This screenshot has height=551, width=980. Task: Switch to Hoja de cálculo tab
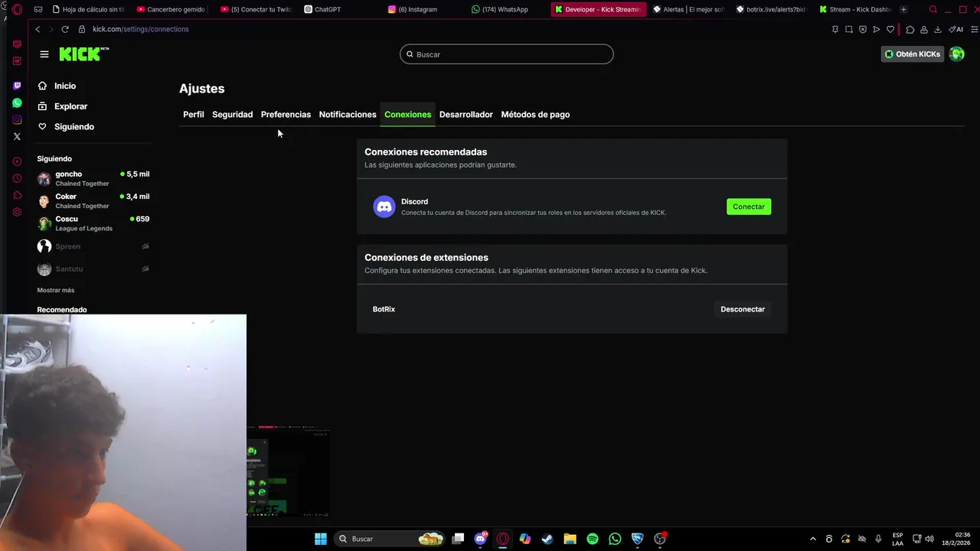coord(88,9)
